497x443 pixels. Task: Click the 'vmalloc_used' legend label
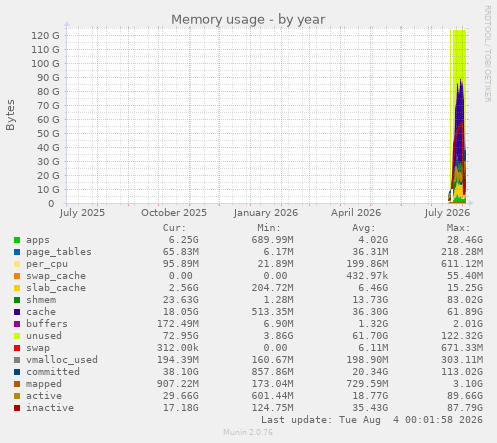point(62,360)
